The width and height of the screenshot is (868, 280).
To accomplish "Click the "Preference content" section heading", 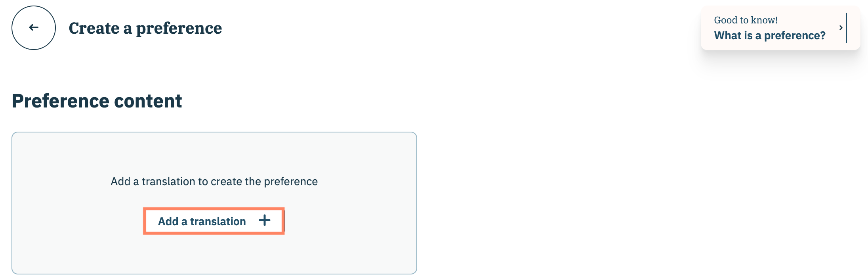I will (x=97, y=101).
